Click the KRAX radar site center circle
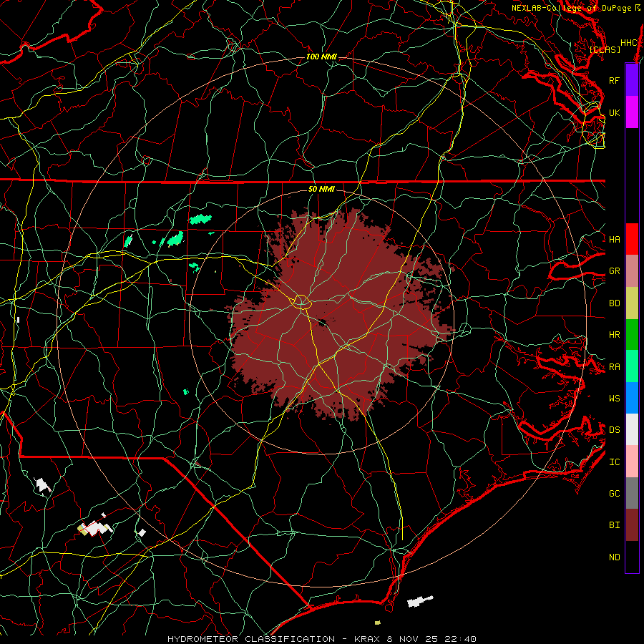Image resolution: width=644 pixels, height=644 pixels. [x=301, y=301]
